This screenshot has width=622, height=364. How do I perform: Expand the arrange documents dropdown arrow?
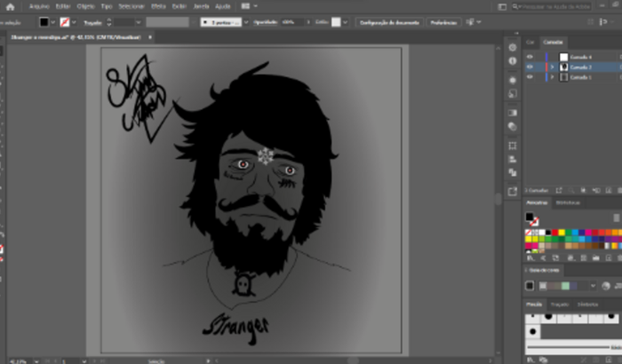pyautogui.click(x=256, y=6)
